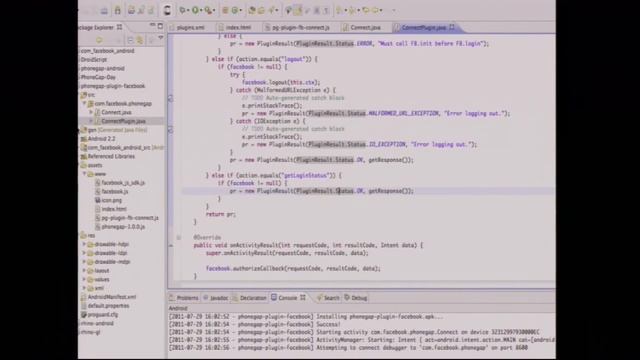Expand drawable-hdpi folder
This screenshot has width=640, height=360.
(x=84, y=244)
